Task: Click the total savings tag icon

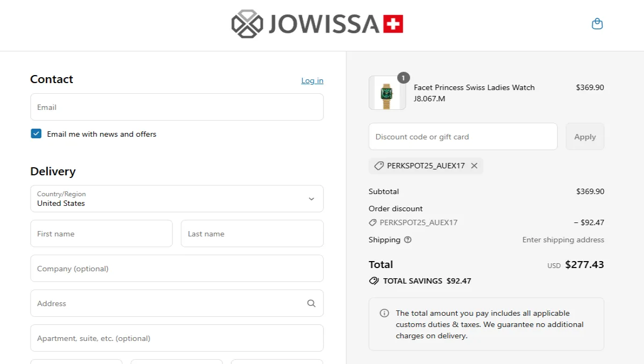Action: click(374, 281)
